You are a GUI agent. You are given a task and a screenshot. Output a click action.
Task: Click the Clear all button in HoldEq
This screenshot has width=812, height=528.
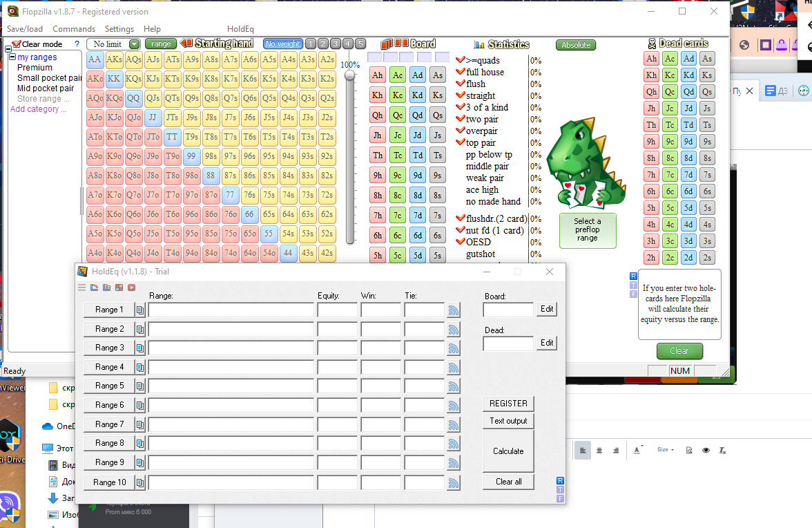(508, 482)
